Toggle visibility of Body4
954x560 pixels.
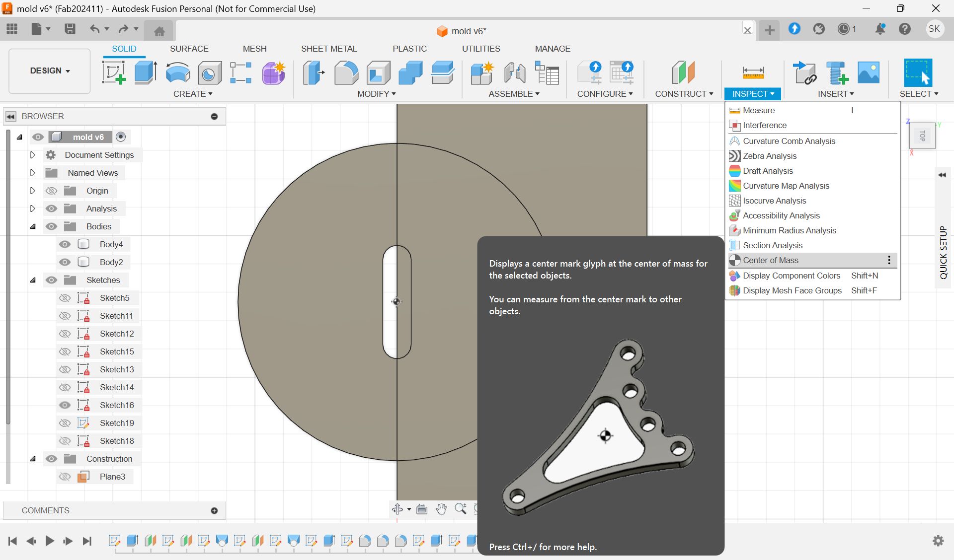coord(65,244)
